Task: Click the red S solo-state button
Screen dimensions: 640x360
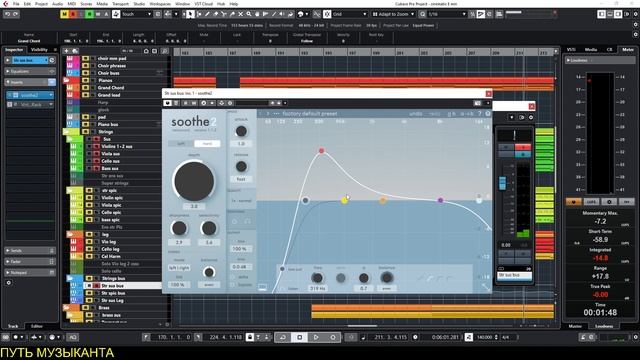Action: [x=73, y=14]
